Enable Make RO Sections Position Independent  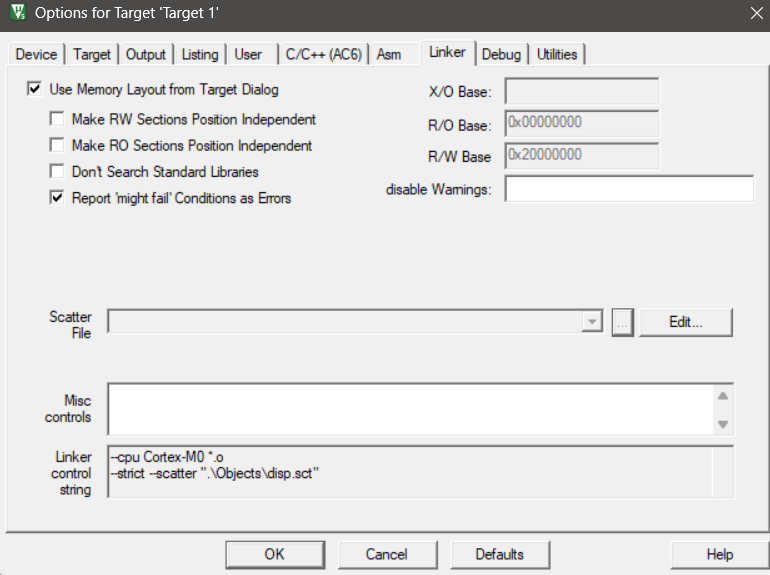pos(57,145)
